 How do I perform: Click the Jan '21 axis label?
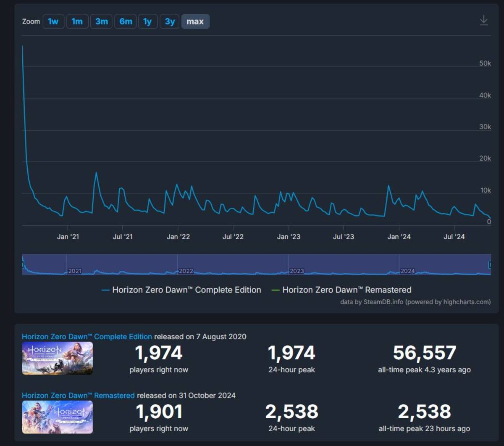(68, 237)
